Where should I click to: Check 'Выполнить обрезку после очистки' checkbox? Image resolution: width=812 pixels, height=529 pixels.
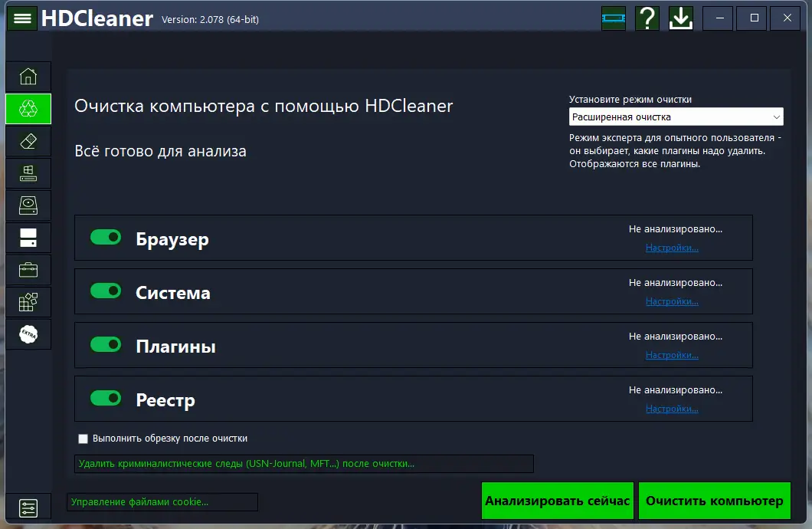click(x=83, y=439)
